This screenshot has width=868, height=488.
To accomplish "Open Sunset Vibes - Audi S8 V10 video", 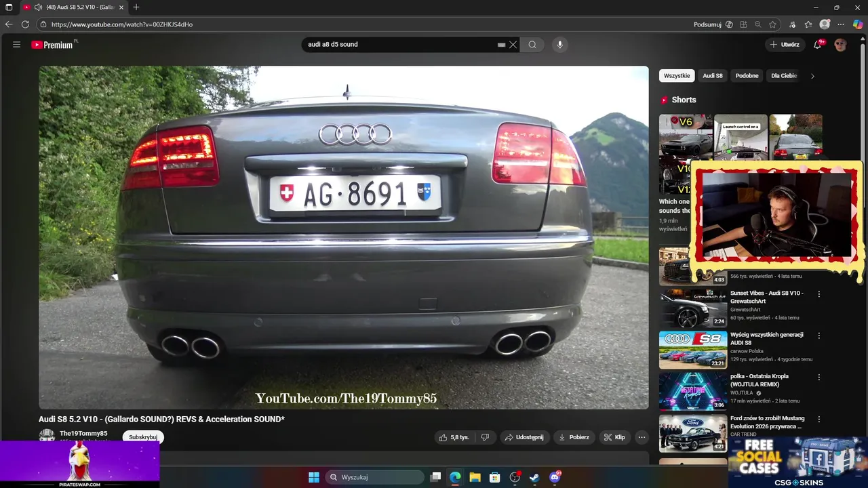I will (767, 297).
